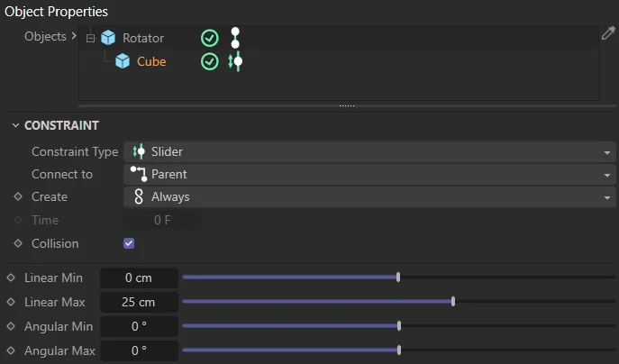Open the Constraint Type Slider dropdown
619x364 pixels.
coord(369,152)
